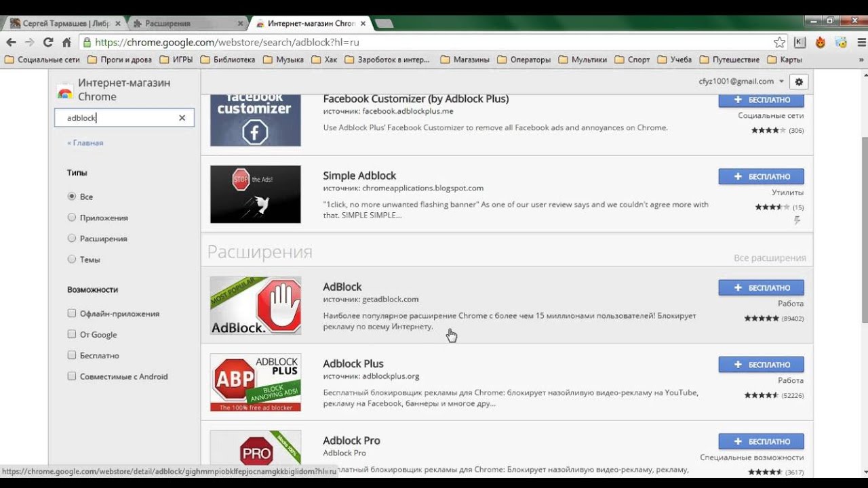Open the Магазины bookmarks folder

pos(465,60)
